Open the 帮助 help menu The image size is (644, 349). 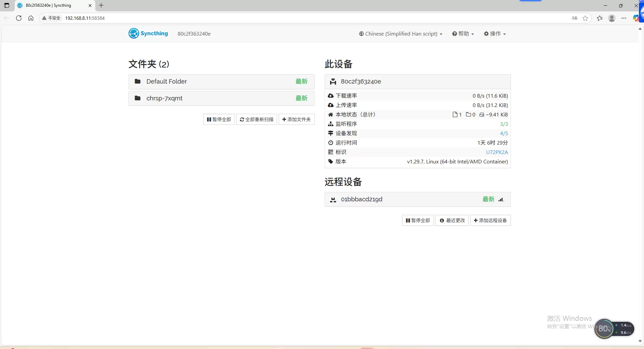pos(463,34)
